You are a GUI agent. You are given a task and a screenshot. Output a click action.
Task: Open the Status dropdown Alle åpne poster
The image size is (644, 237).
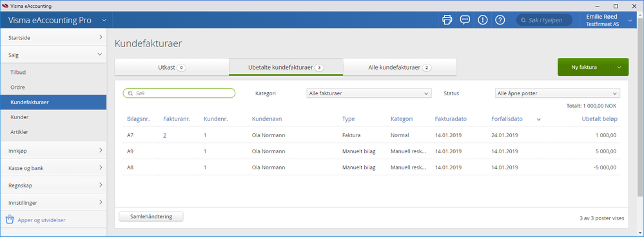coord(558,93)
